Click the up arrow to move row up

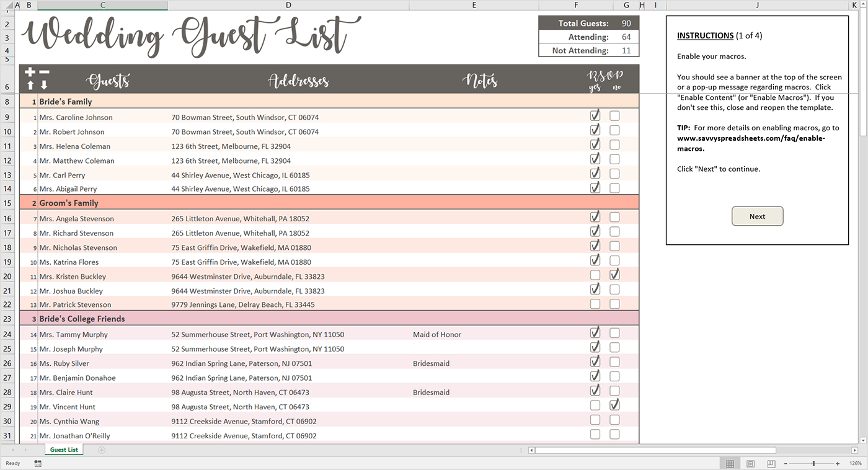click(x=30, y=85)
